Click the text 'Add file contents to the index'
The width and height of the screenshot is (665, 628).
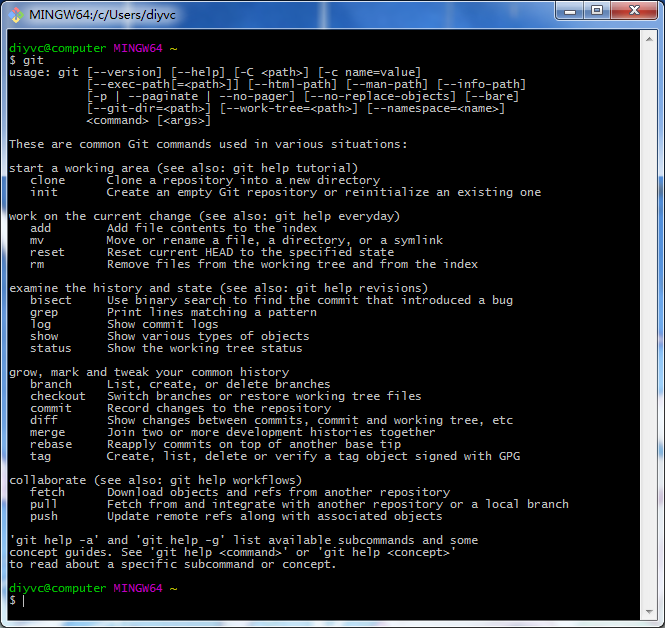click(212, 228)
